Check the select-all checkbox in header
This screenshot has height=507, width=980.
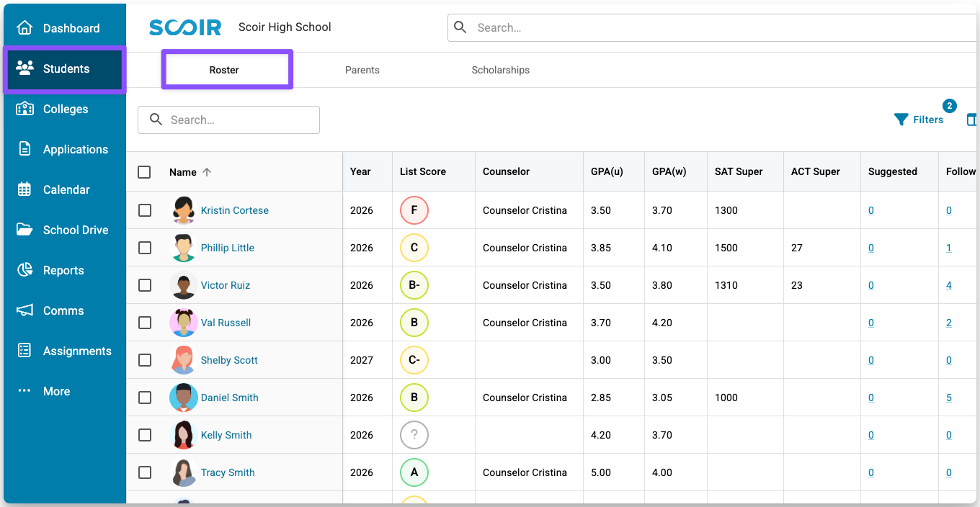click(x=144, y=172)
